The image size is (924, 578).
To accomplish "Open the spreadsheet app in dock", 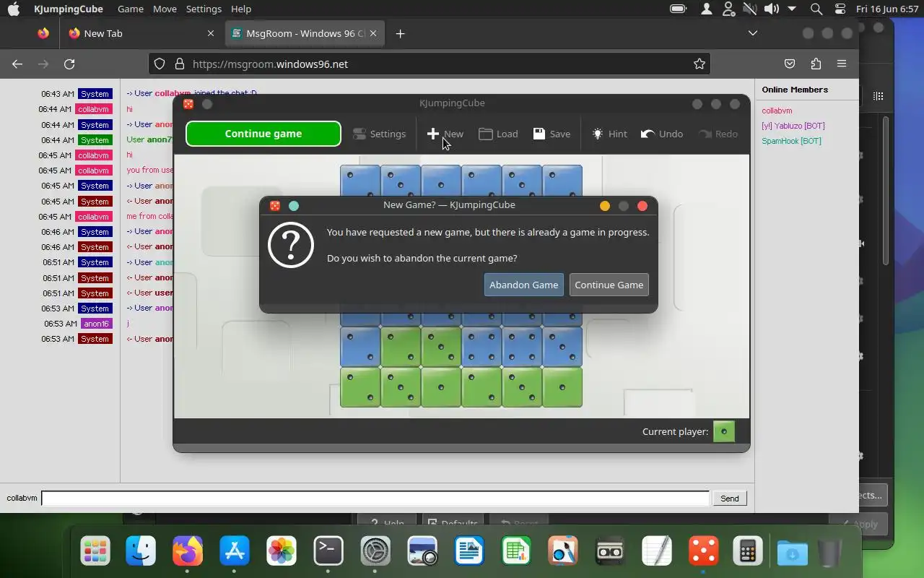I will click(x=516, y=552).
